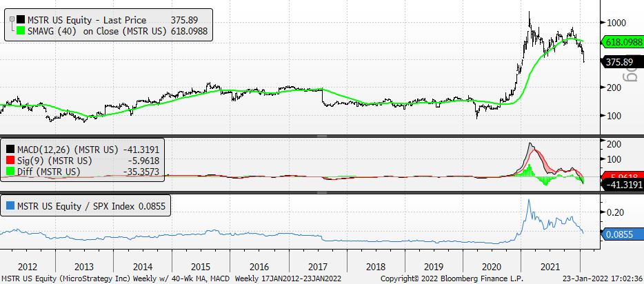Click the -35.3573 Diff value in legend
This screenshot has height=284, width=644.
click(x=141, y=172)
